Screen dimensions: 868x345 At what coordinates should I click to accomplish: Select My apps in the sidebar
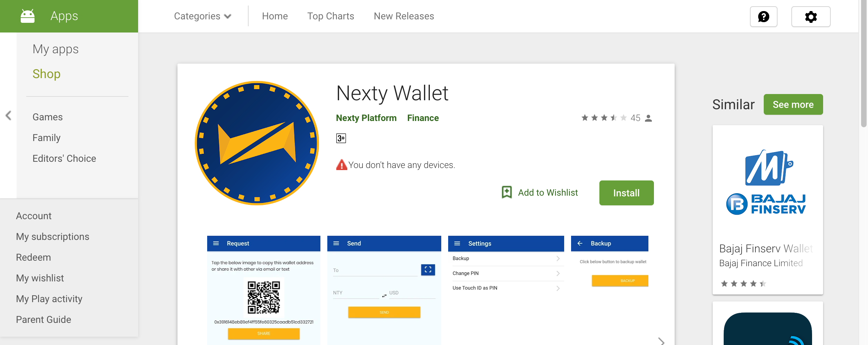[56, 49]
